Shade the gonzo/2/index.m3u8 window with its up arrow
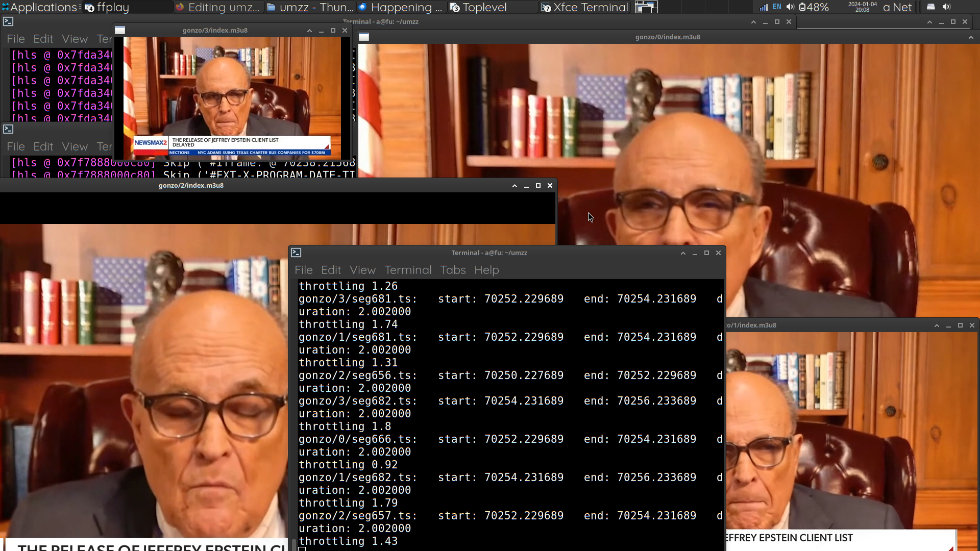The image size is (980, 551). (x=514, y=186)
